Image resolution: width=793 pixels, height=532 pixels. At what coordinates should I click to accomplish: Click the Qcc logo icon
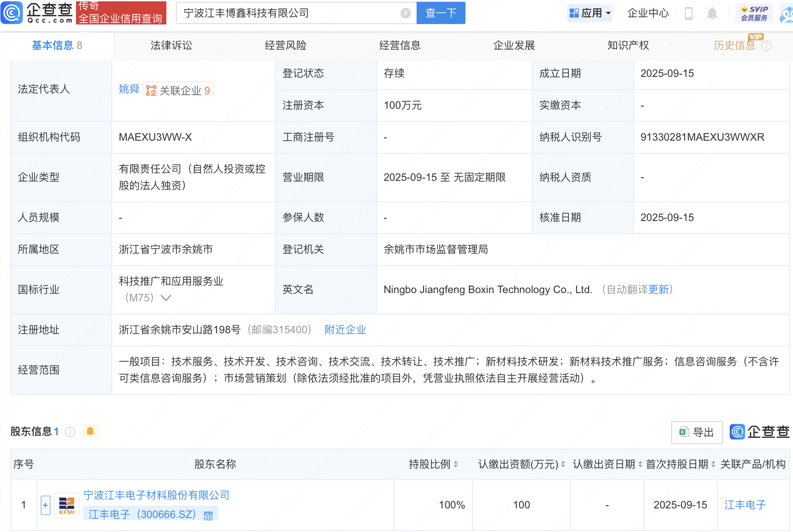click(x=12, y=13)
